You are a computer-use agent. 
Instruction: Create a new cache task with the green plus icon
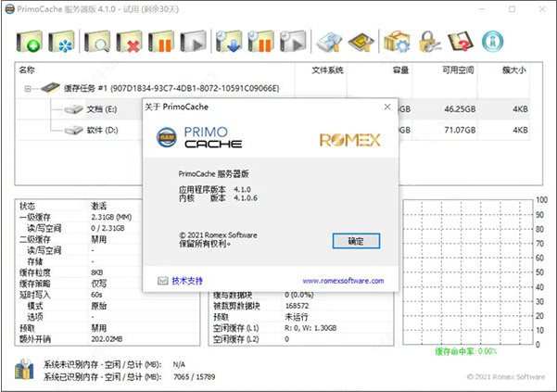click(29, 42)
